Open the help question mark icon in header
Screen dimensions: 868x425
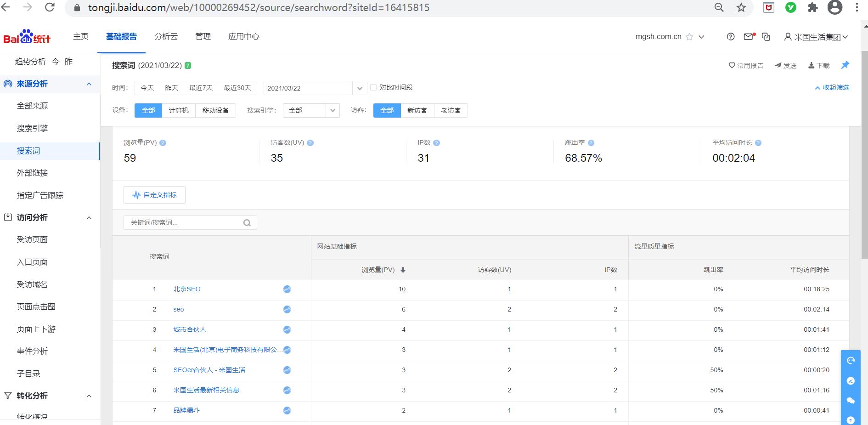point(731,37)
